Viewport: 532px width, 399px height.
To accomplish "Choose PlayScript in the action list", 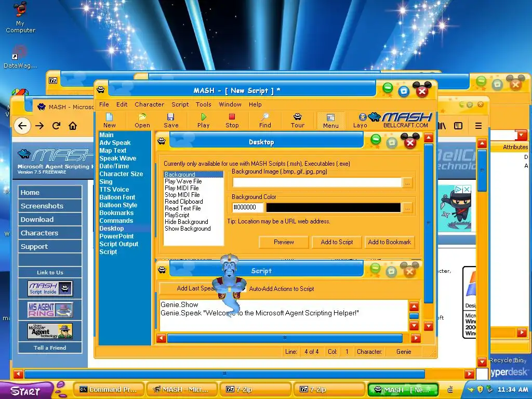I will pos(177,216).
